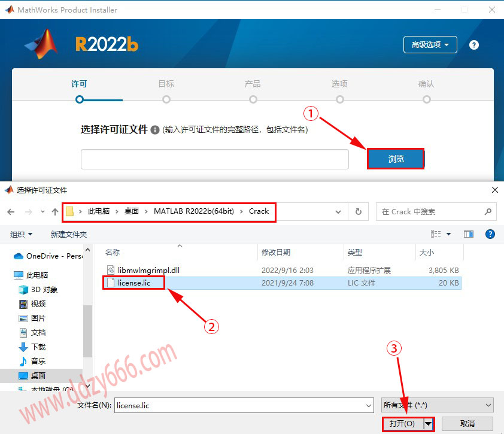Go up one folder level with up arrow
This screenshot has width=504, height=434.
(x=55, y=212)
